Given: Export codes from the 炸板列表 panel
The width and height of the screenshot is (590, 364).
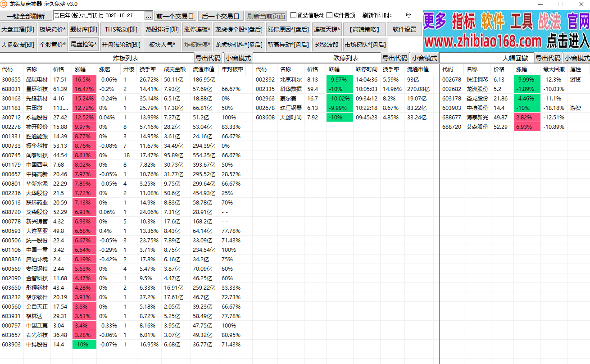Looking at the screenshot, I should tap(208, 58).
